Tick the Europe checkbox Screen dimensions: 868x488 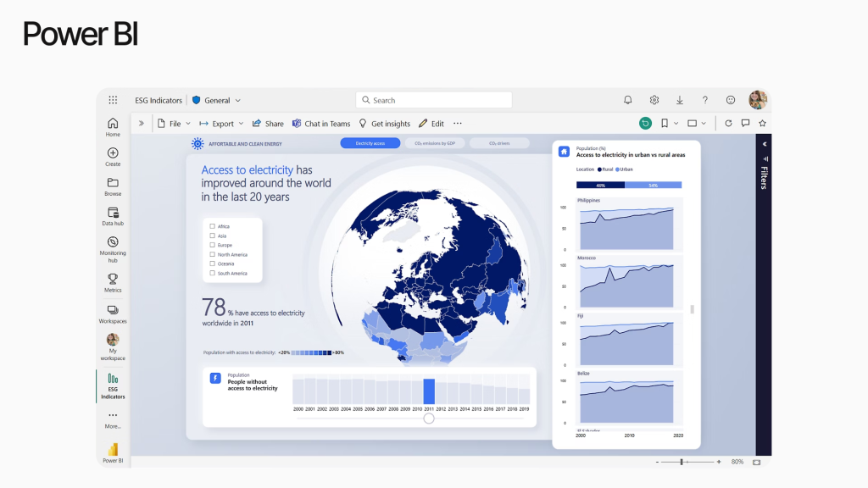tap(212, 245)
